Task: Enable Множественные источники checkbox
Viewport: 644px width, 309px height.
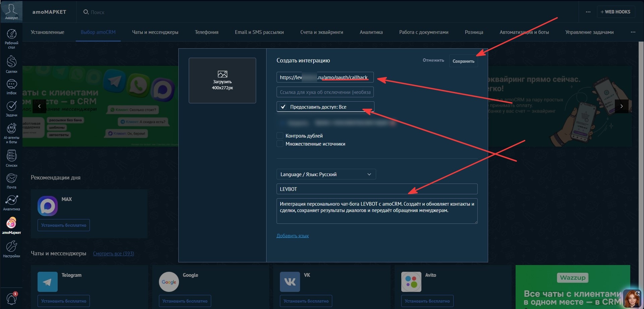Action: (x=280, y=144)
